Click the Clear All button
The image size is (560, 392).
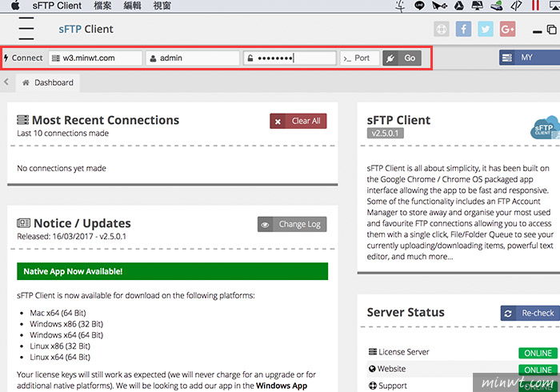pyautogui.click(x=298, y=121)
